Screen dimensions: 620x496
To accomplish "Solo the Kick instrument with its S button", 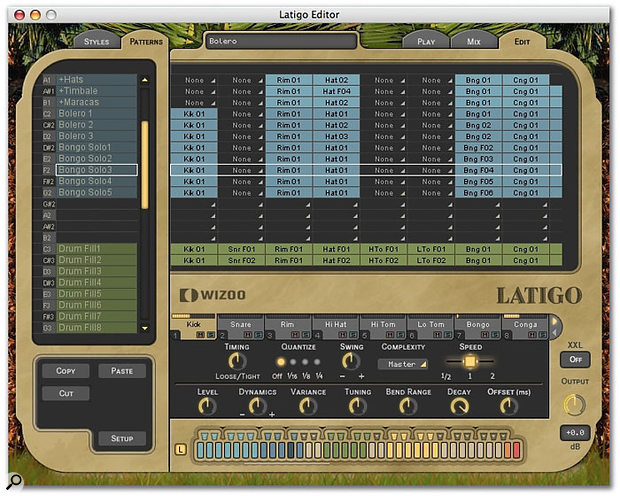I will 209,335.
